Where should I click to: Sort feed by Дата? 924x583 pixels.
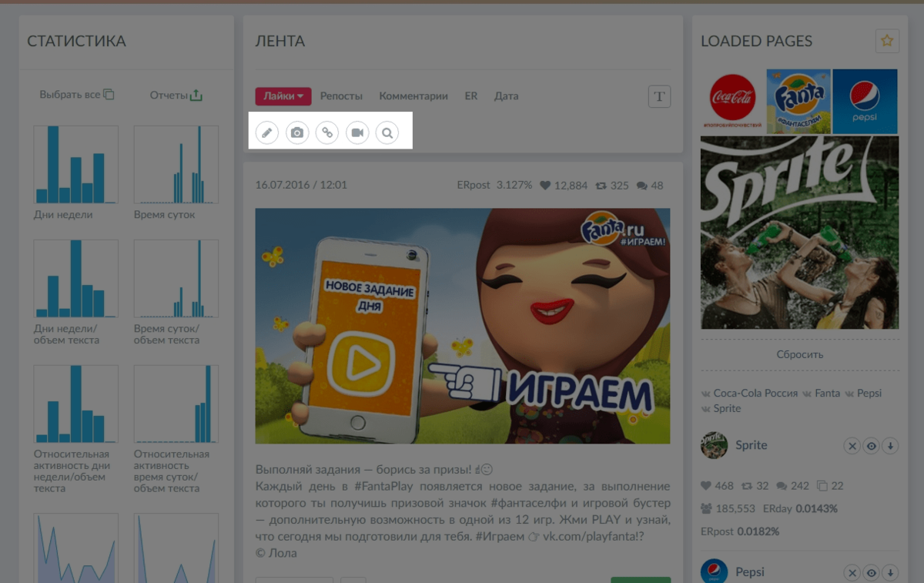click(x=507, y=96)
